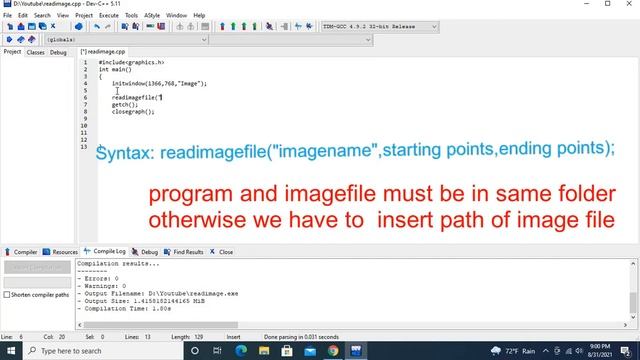Image resolution: width=640 pixels, height=360 pixels.
Task: Click the Stop execution toolbar icon
Action: (x=284, y=27)
